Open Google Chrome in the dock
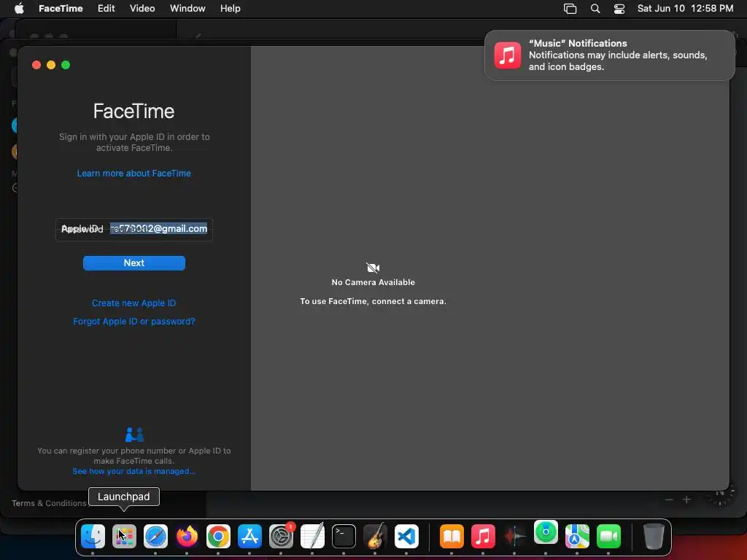This screenshot has height=560, width=747. pyautogui.click(x=218, y=536)
